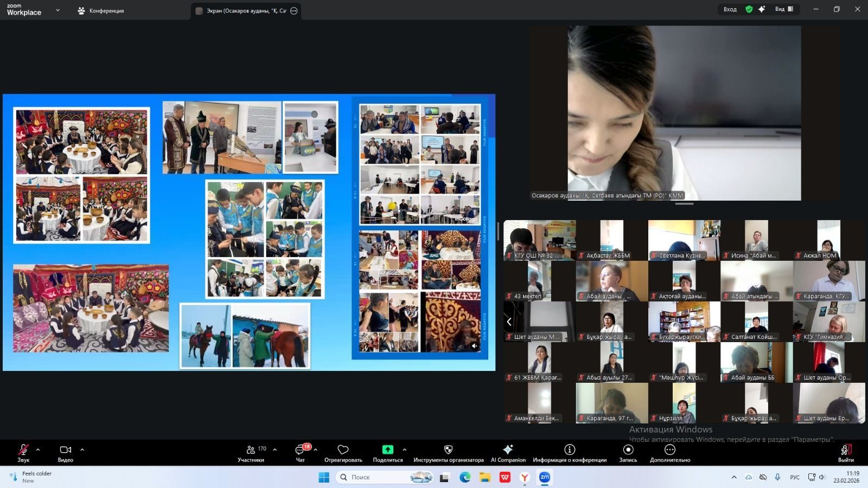Open the Вид view layout button
Image resolution: width=868 pixels, height=488 pixels.
coord(784,9)
